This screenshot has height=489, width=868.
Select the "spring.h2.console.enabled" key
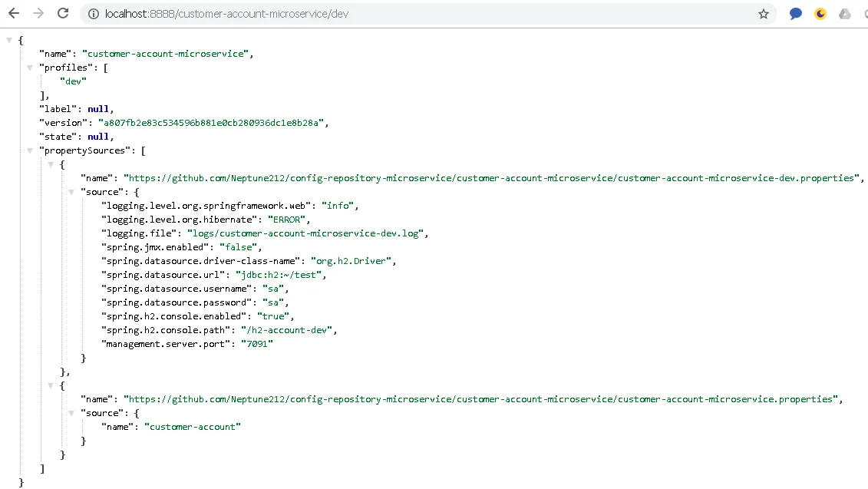coord(173,317)
